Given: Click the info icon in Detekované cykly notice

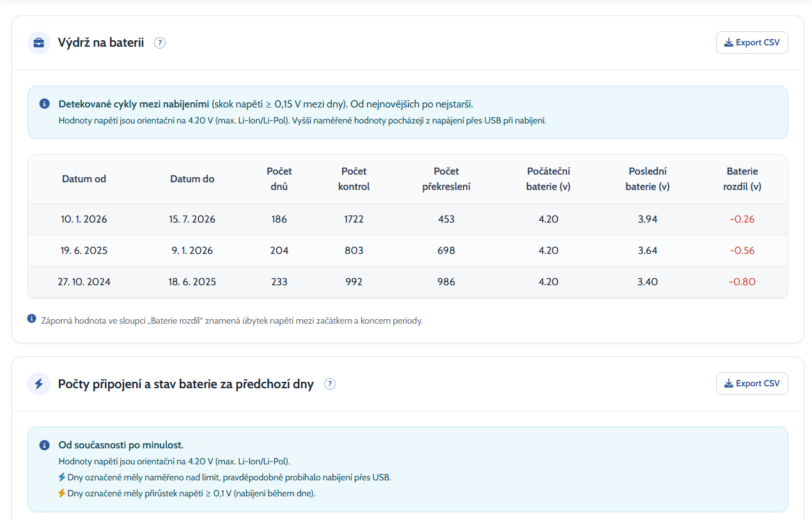Looking at the screenshot, I should point(44,104).
